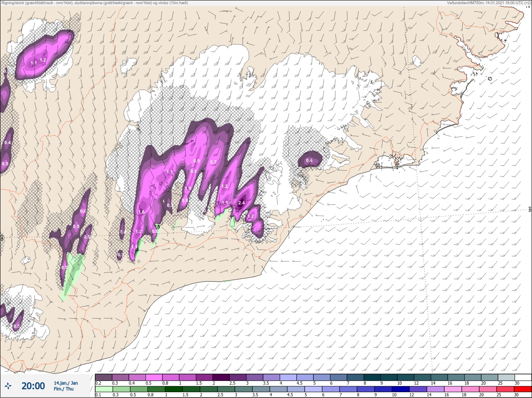The image size is (532, 398).
Task: Select the 'Fim./ Thu' weekday label
Action: pos(64,389)
